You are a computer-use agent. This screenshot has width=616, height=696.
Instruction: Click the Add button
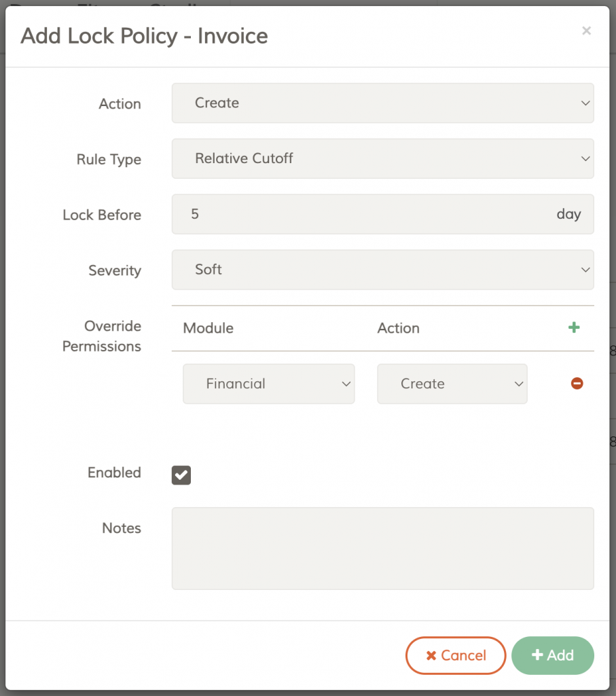[553, 656]
